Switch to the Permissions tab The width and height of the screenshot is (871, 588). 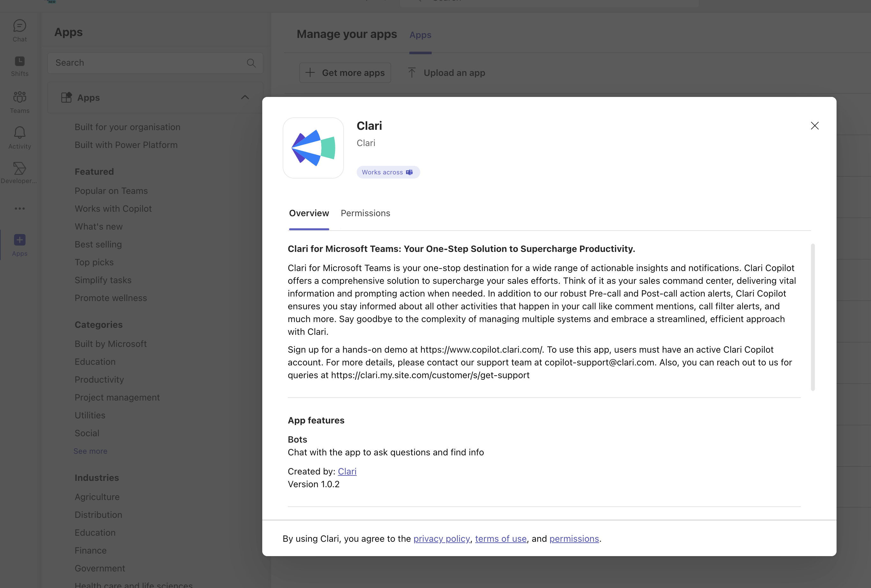[x=365, y=213]
